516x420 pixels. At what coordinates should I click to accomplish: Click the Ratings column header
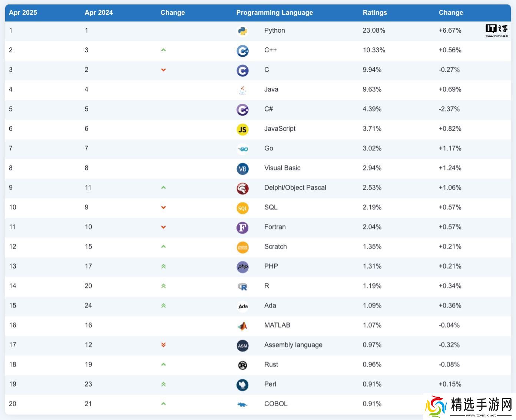[x=374, y=13]
